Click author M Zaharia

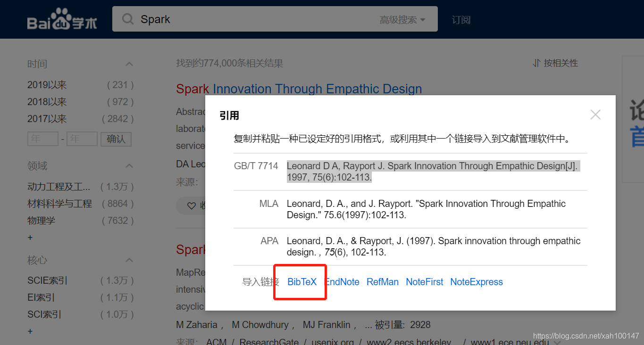pyautogui.click(x=197, y=325)
